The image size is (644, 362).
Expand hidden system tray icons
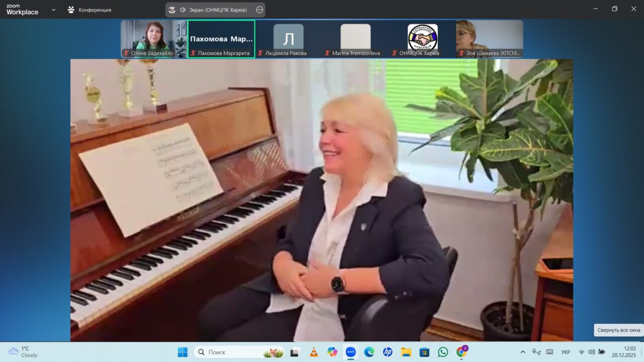click(x=523, y=352)
